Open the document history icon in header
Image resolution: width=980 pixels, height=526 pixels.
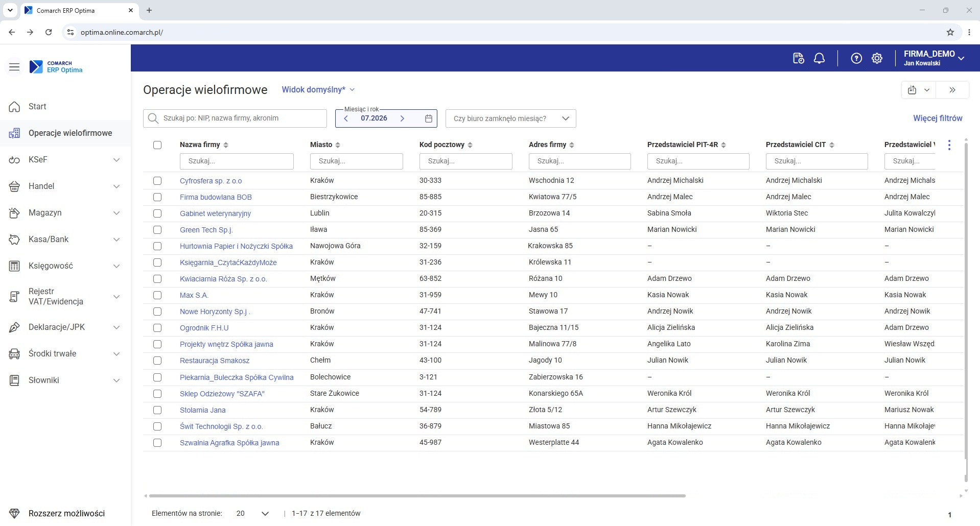798,58
